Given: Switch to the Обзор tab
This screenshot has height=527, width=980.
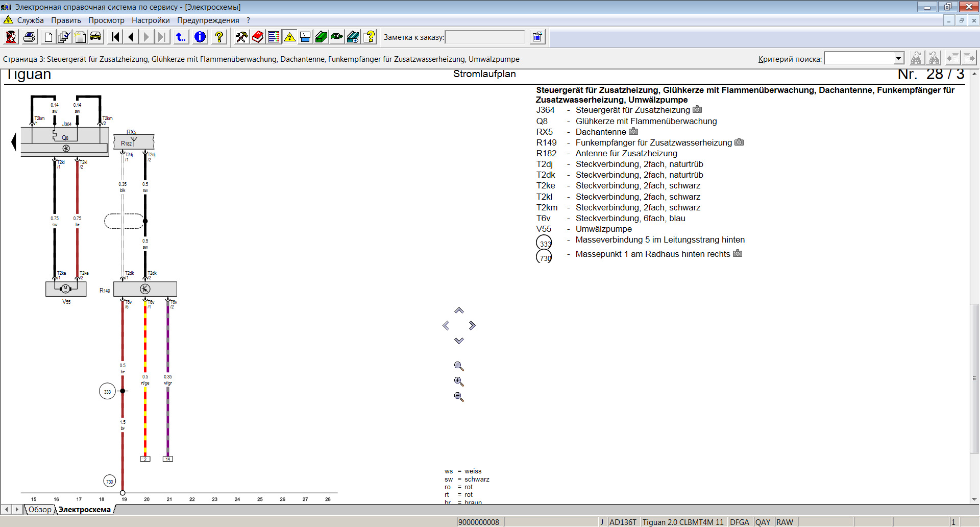Looking at the screenshot, I should click(x=40, y=509).
